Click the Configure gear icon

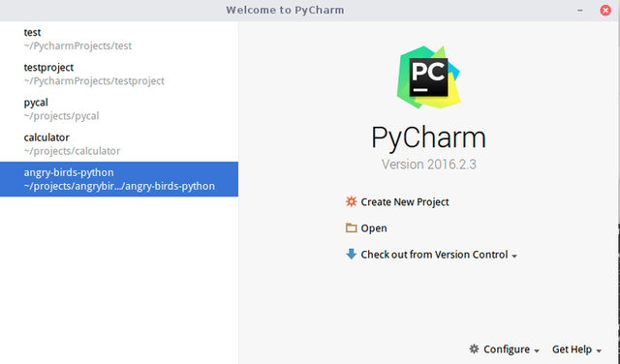[x=474, y=349]
